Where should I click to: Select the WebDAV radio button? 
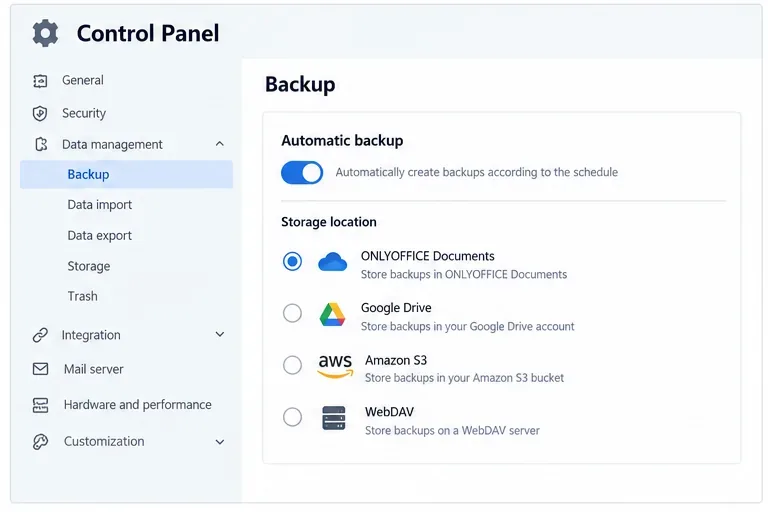click(292, 417)
